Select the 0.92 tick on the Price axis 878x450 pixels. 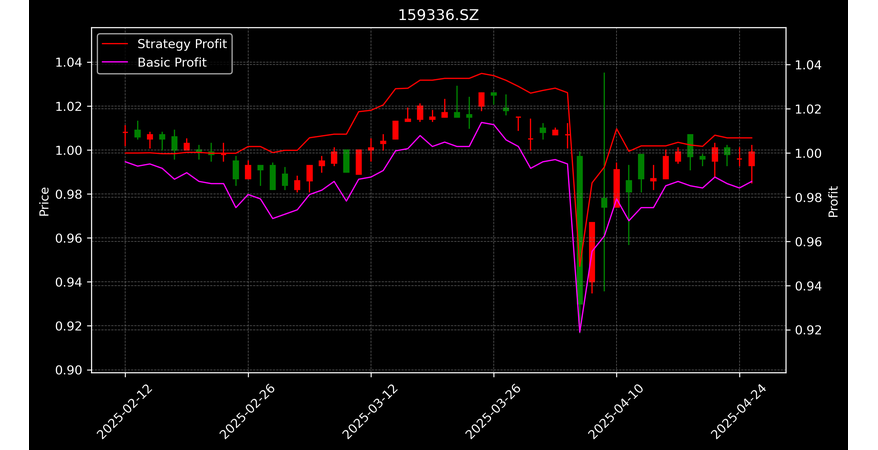coord(68,326)
